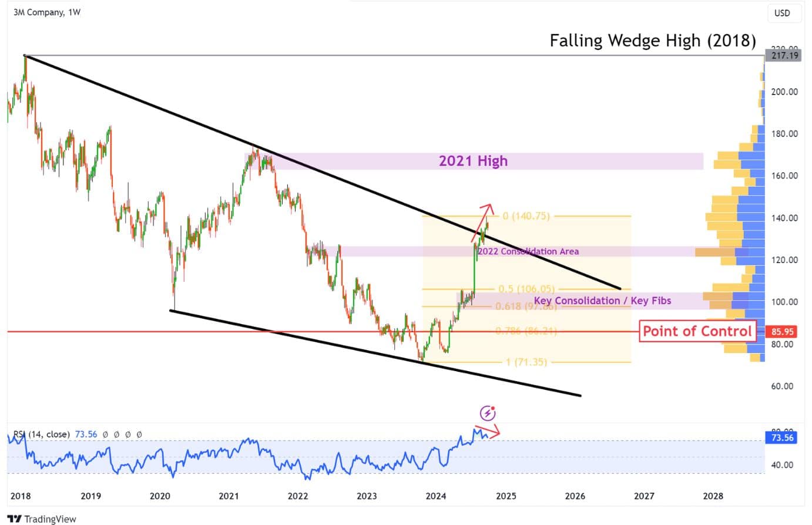
Task: Select the Point of Control label box
Action: (x=697, y=331)
